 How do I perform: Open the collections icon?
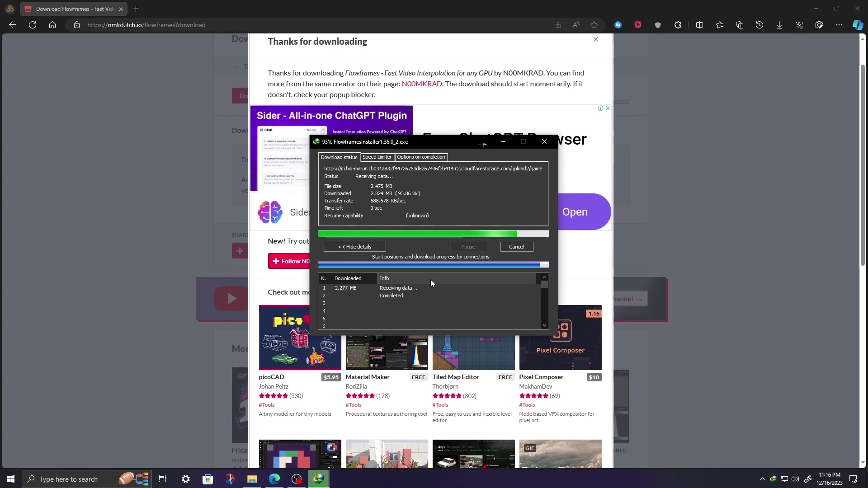(740, 25)
